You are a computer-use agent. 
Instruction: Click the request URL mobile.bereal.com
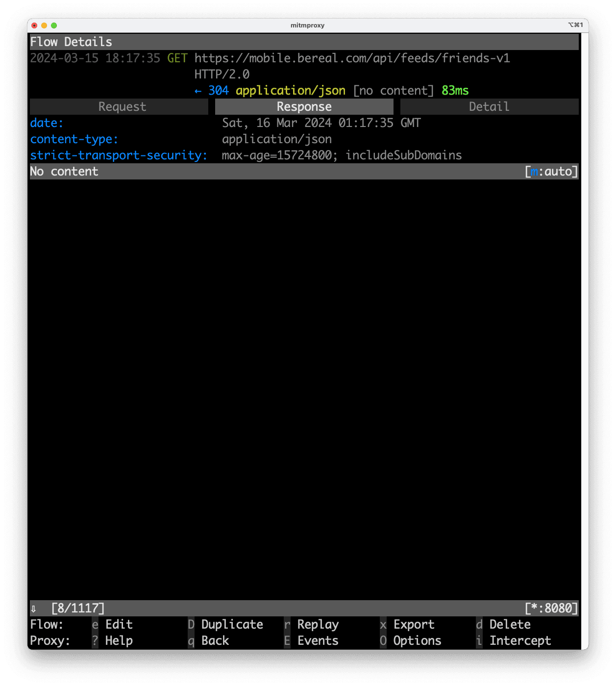click(x=352, y=58)
